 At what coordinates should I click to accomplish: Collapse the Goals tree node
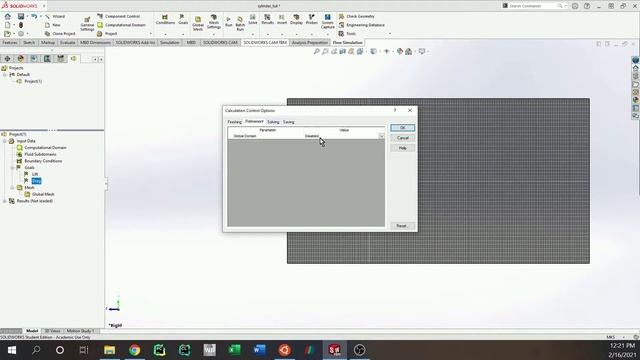tap(12, 168)
